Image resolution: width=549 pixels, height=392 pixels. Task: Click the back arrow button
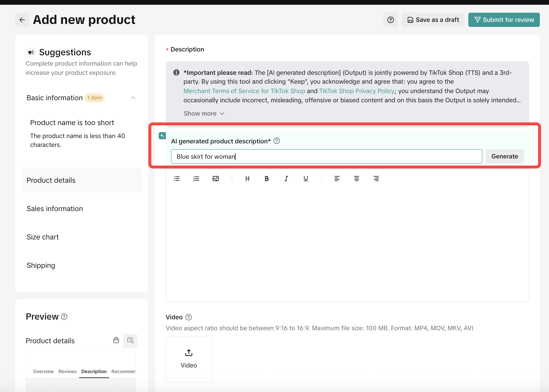pos(22,20)
